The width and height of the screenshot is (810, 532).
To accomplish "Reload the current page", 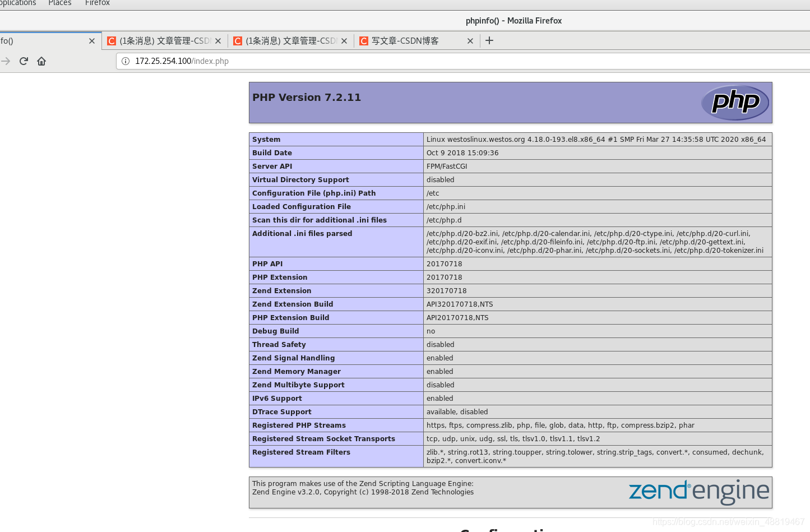I will pyautogui.click(x=24, y=61).
